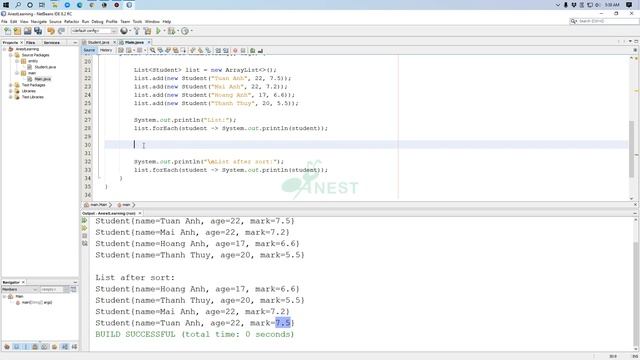Open the Tools menu
Screen dimensions: 640x360
[138, 22]
